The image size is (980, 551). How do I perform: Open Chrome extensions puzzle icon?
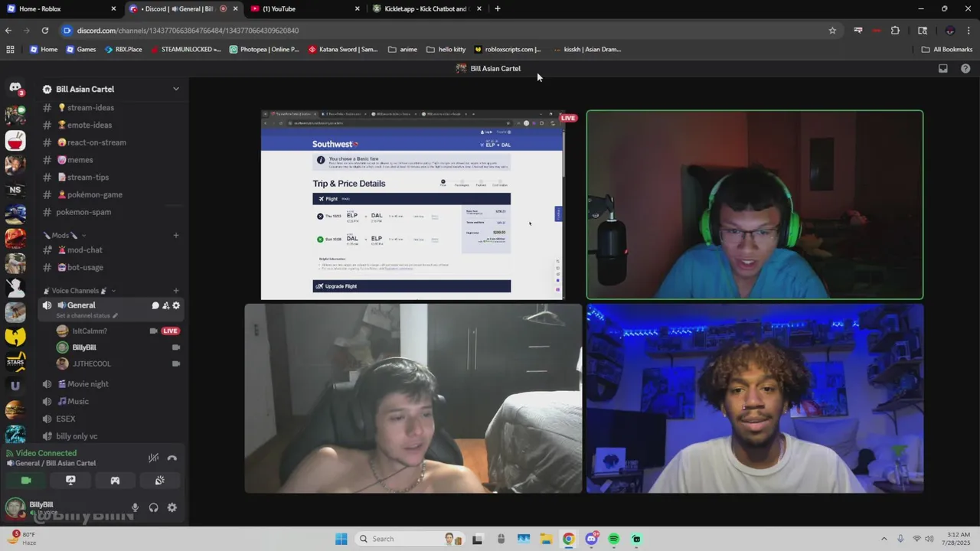tap(895, 31)
